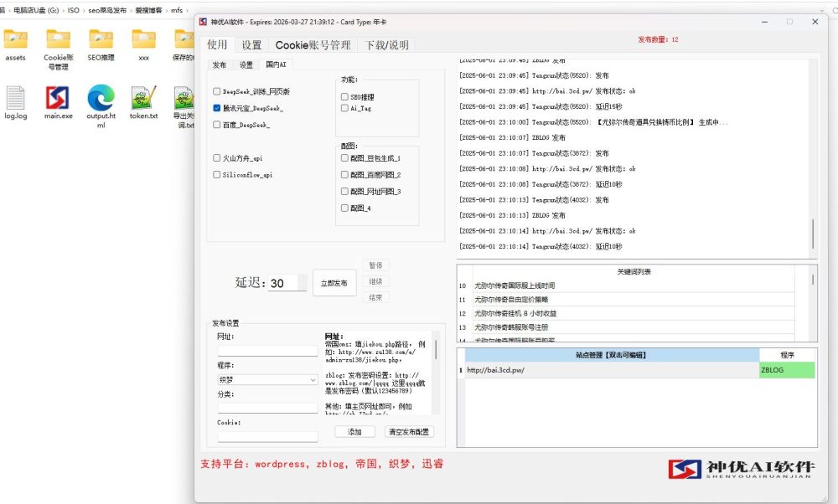Tick the Siliconflow_api checkbox
This screenshot has width=838, height=504.
[x=216, y=175]
